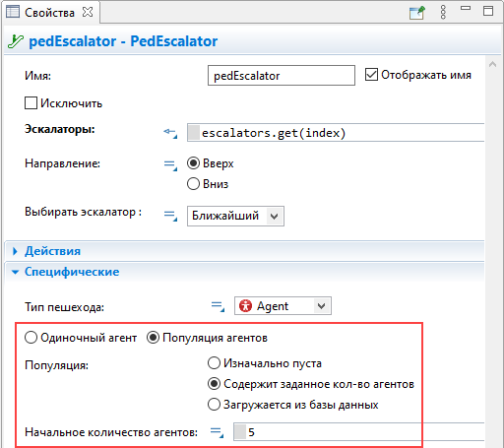
Task: Click the equals icon next to Направление
Action: [x=170, y=164]
